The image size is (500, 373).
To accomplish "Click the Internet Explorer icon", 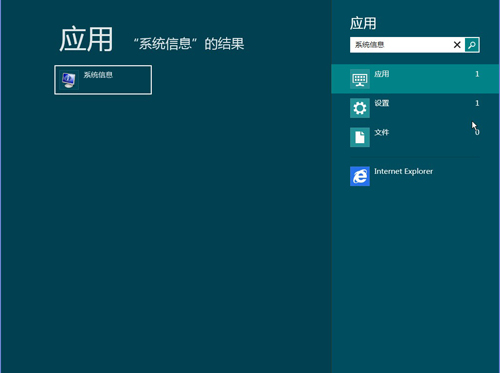I will tap(360, 176).
